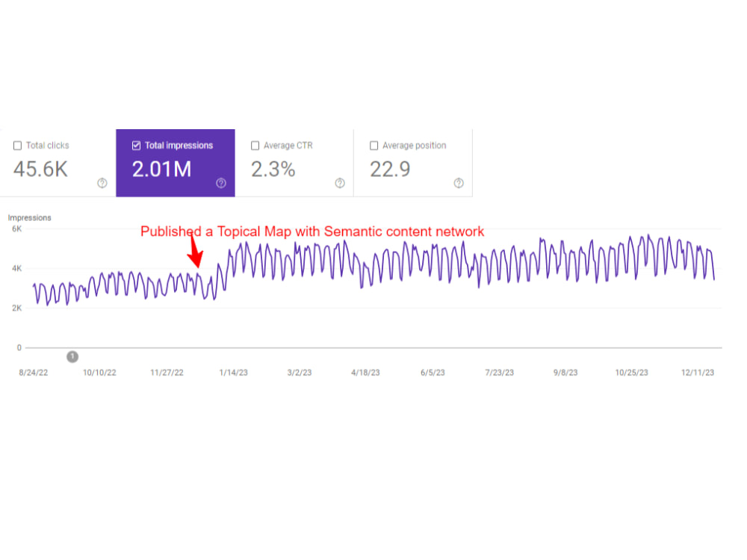The image size is (747, 560).
Task: Open help icon on Average CTR card
Action: click(x=340, y=183)
